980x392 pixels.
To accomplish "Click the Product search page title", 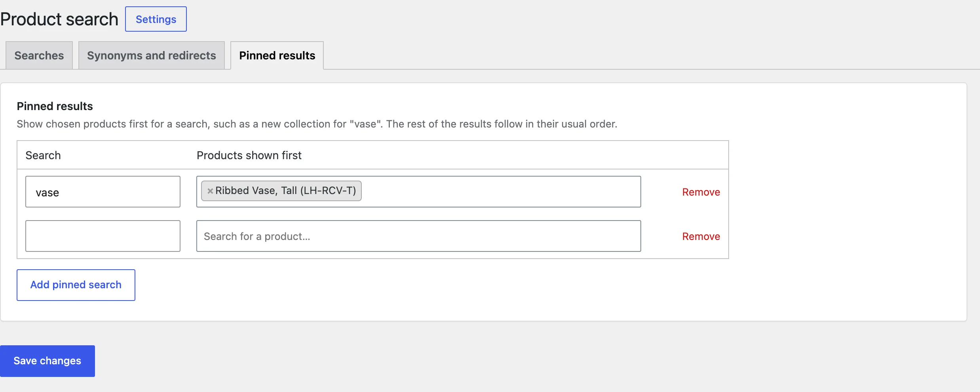I will point(59,19).
